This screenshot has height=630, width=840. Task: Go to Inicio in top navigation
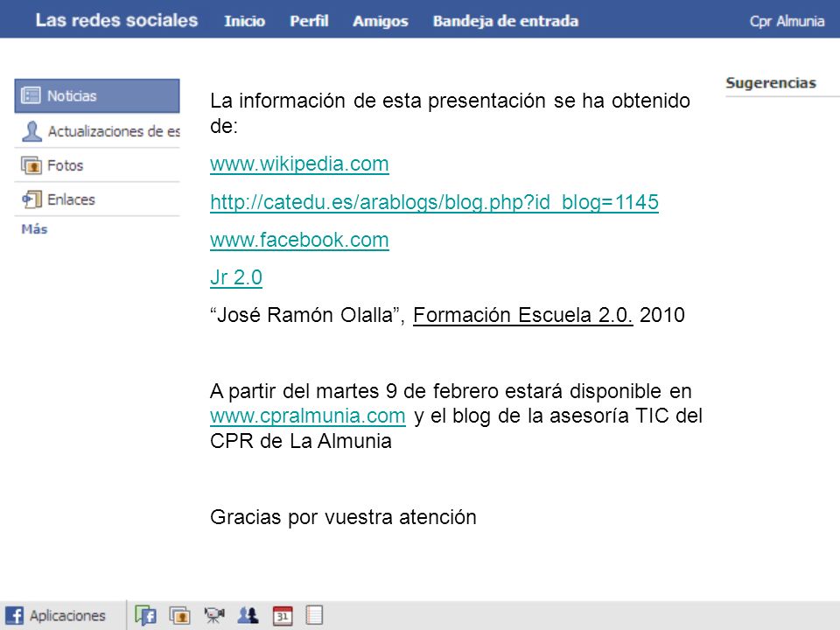[244, 21]
